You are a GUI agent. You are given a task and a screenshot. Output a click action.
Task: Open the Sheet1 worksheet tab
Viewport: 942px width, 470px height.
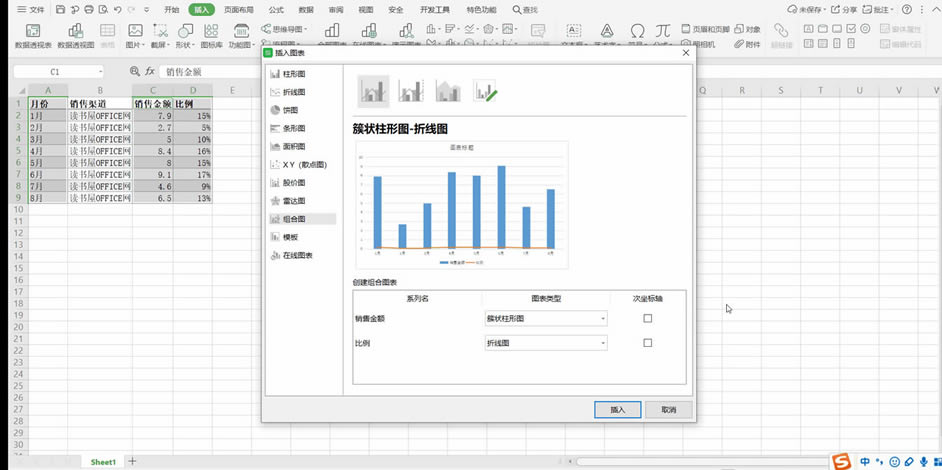tap(103, 461)
